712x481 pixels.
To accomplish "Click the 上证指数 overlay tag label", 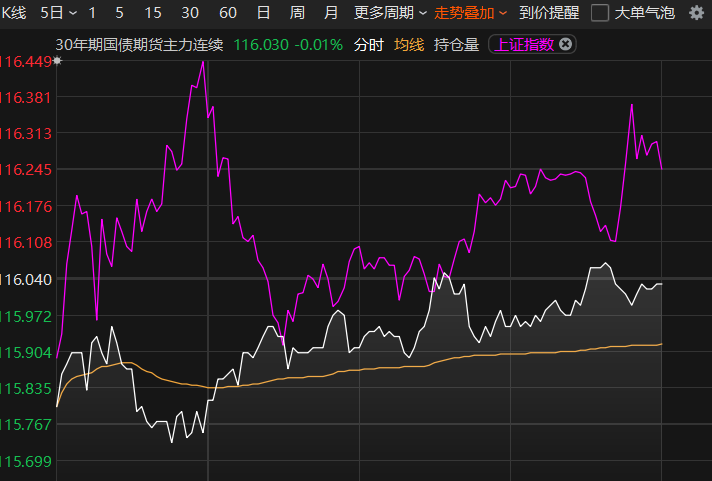I will pyautogui.click(x=525, y=44).
